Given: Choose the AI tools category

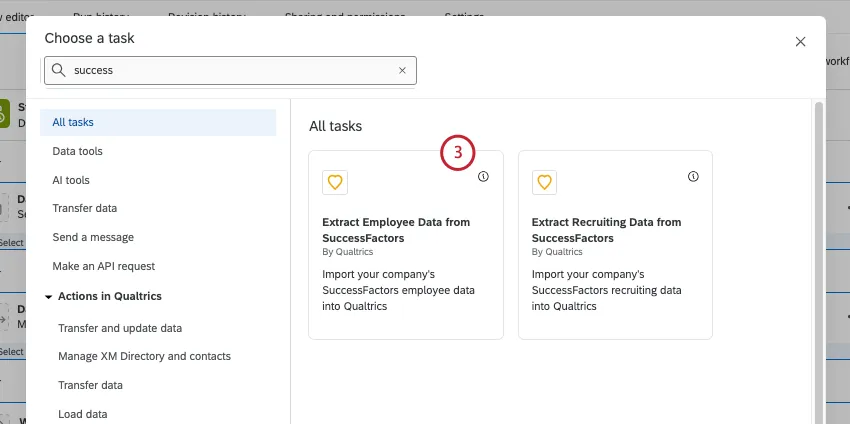Looking at the screenshot, I should 71,180.
